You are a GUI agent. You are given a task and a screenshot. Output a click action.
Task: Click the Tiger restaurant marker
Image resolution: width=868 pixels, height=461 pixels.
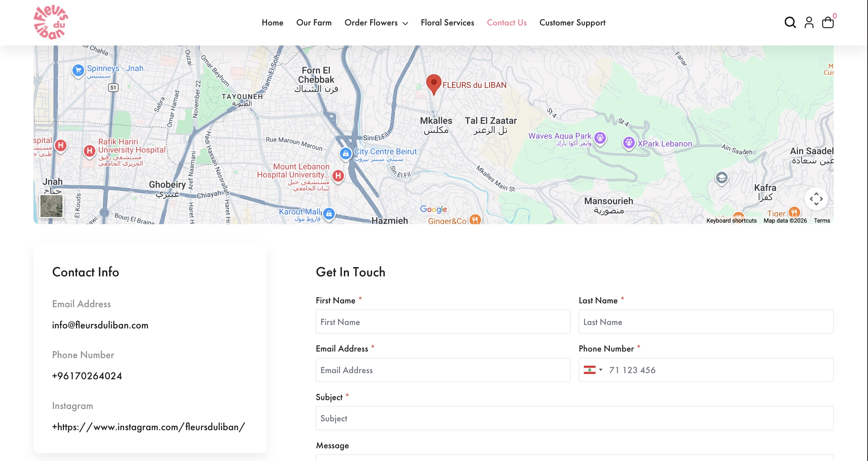coord(794,212)
